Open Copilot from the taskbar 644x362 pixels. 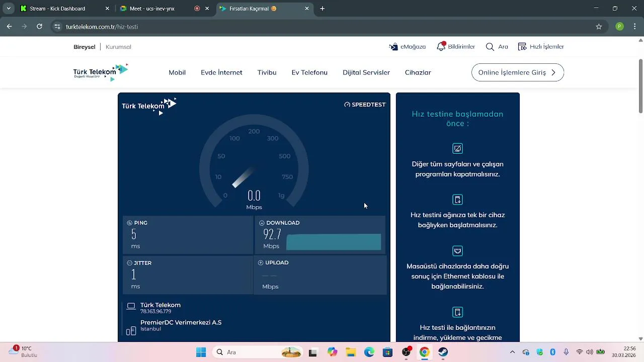click(332, 352)
